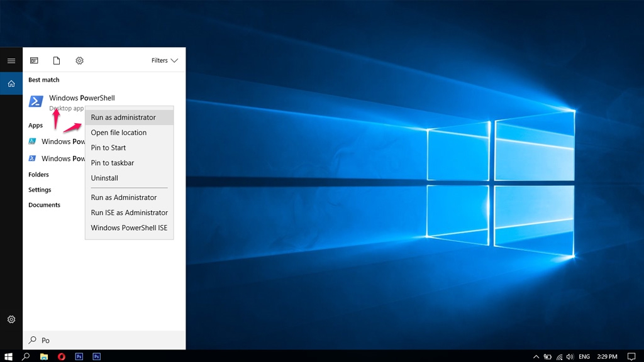
Task: Click the ENG language indicator
Action: click(x=584, y=357)
